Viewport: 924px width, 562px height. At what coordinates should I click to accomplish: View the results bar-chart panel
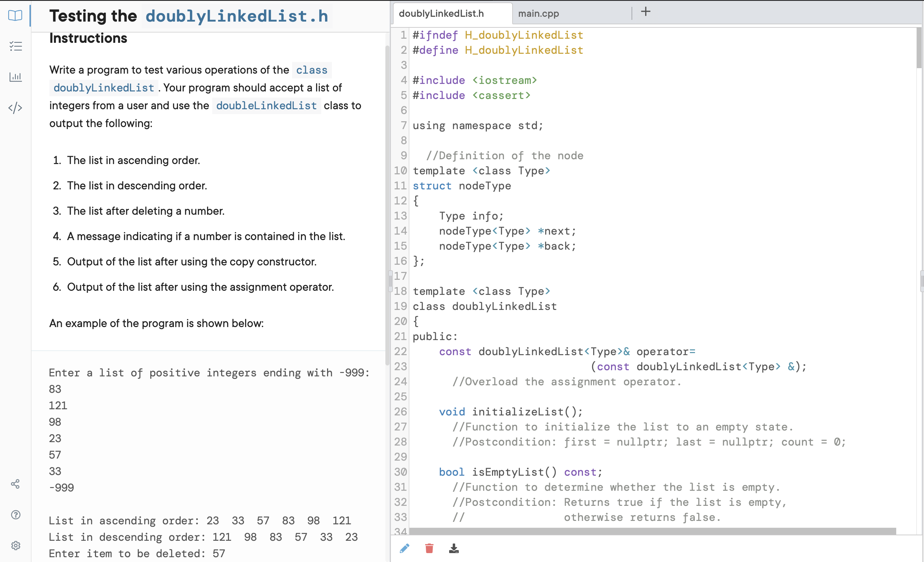click(15, 77)
